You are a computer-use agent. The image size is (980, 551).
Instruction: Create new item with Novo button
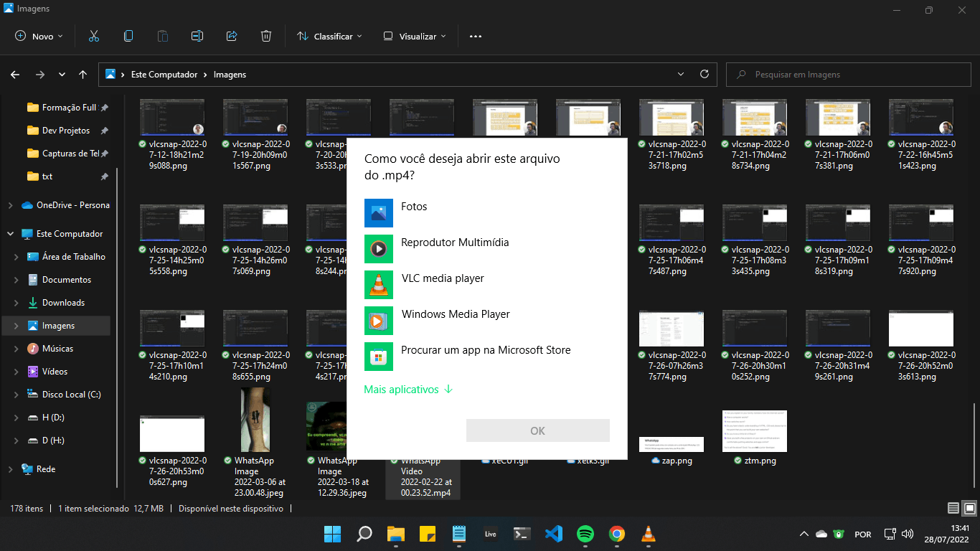[x=39, y=36]
